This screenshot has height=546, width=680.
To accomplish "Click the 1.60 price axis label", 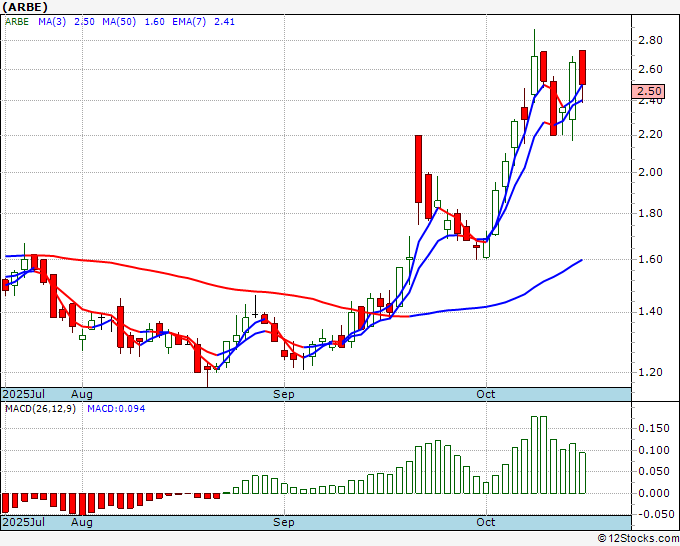I will (650, 259).
